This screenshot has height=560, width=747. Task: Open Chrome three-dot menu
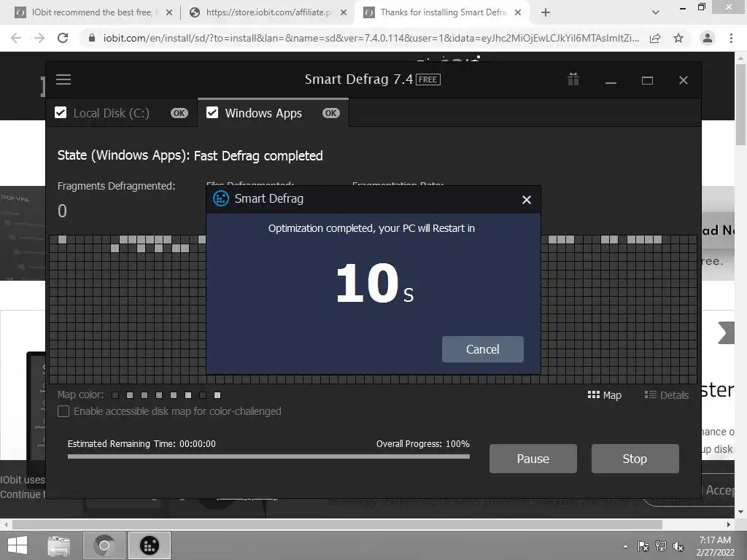point(731,38)
